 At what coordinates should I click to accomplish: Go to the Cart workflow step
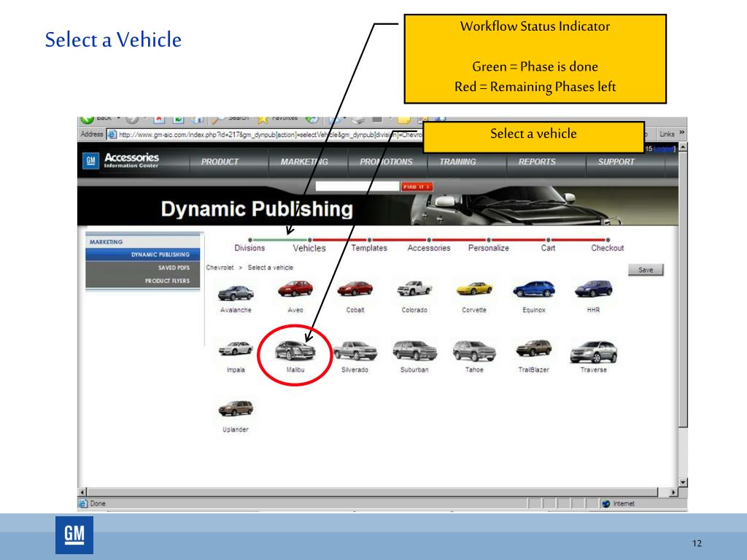click(x=549, y=248)
